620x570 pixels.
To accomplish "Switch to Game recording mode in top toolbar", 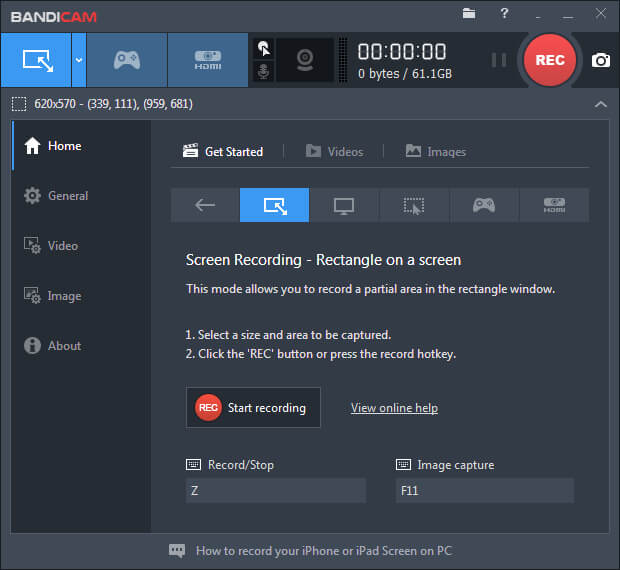I will pos(127,60).
